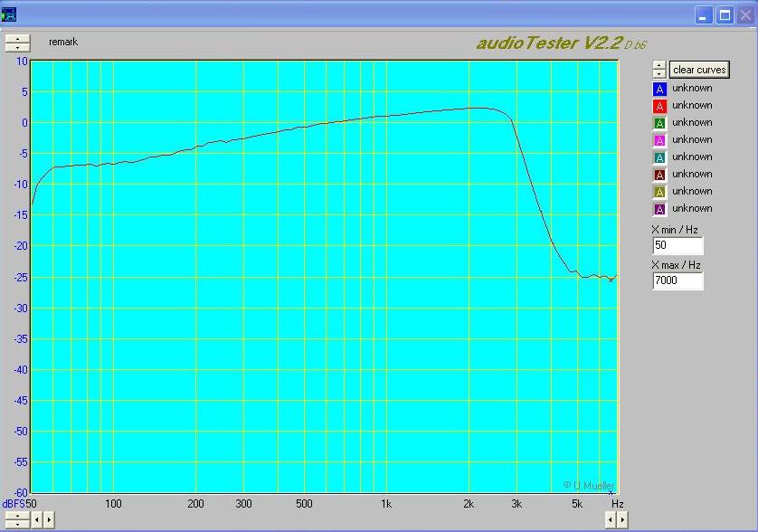Click the teal curve A icon

coord(659,157)
